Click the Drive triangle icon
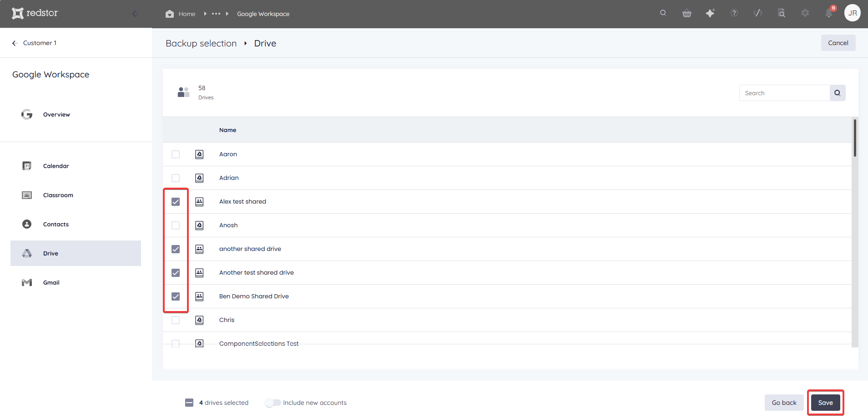Viewport: 868px width, 419px height. 27,253
